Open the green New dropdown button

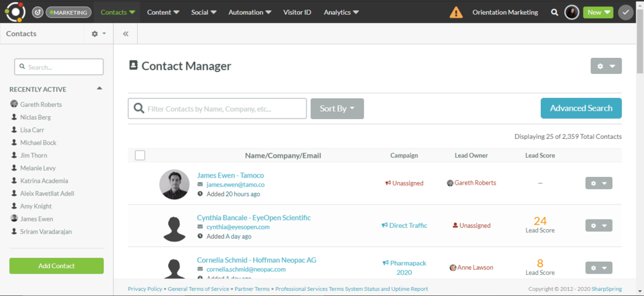click(x=598, y=12)
